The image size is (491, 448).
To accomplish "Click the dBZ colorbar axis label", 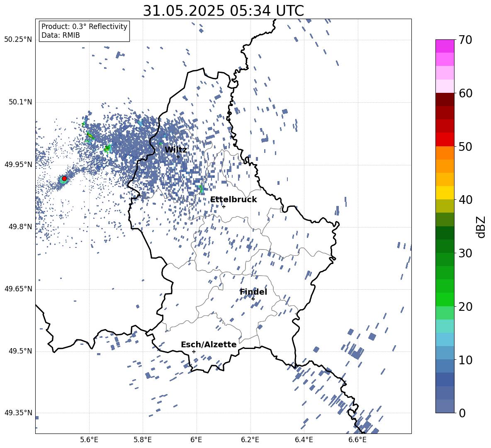I will tap(481, 227).
